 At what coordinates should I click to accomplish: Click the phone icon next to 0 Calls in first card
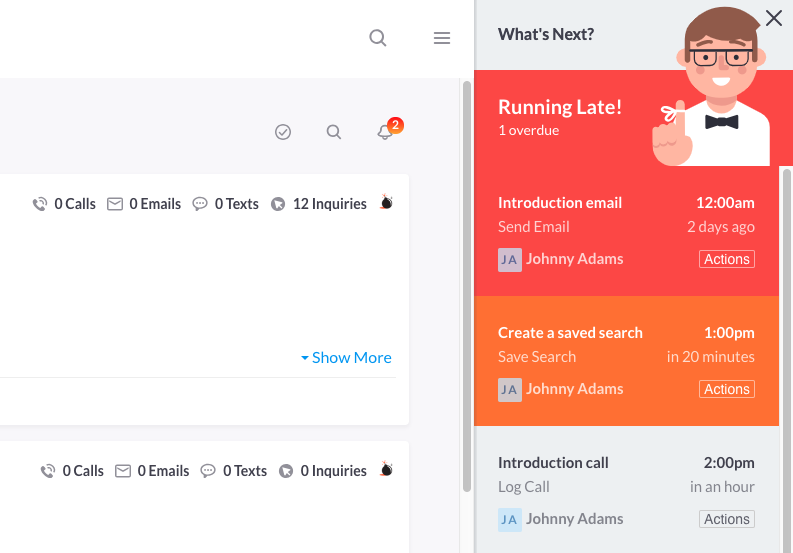pyautogui.click(x=39, y=204)
